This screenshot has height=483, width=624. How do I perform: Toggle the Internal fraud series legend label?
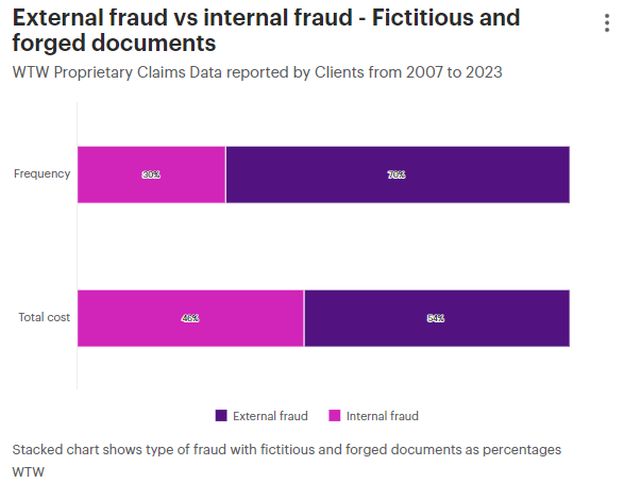click(383, 416)
